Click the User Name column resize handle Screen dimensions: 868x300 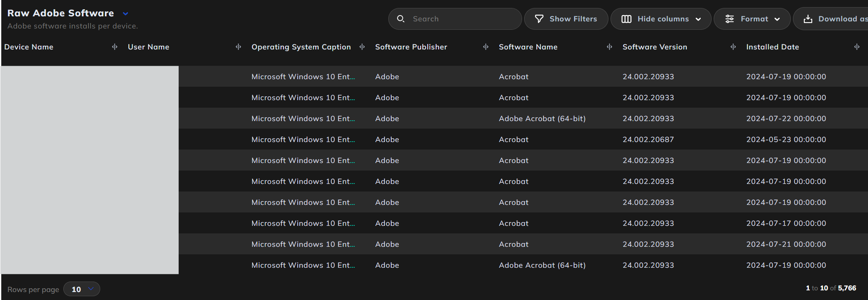[x=238, y=47]
